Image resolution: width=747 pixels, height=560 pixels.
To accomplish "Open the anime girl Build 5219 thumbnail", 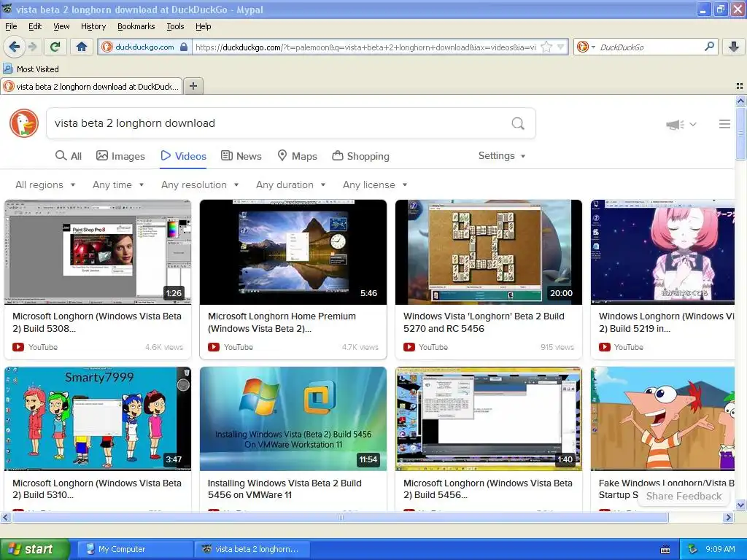I will [x=662, y=252].
